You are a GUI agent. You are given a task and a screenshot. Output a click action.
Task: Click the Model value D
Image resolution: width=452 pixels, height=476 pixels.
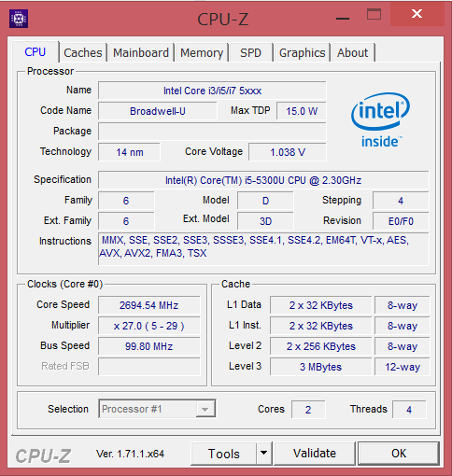pos(265,201)
